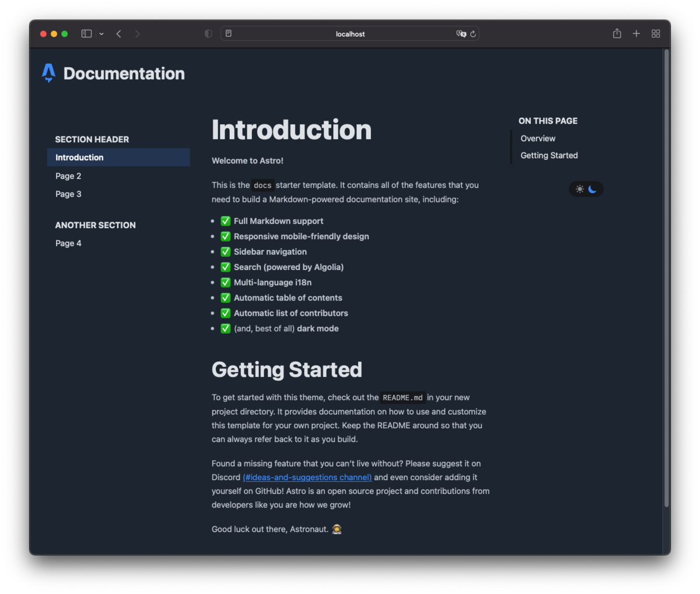
Task: Open the sidebar options dropdown chevron
Action: [x=101, y=34]
